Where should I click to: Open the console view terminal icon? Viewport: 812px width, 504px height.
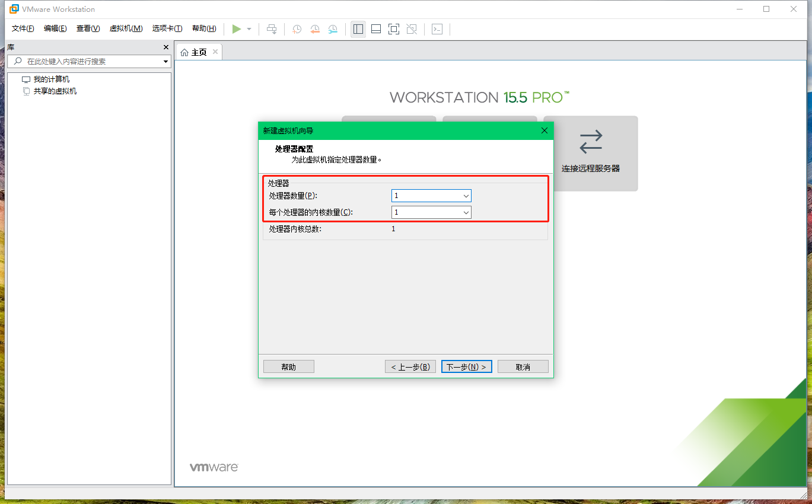(x=437, y=29)
